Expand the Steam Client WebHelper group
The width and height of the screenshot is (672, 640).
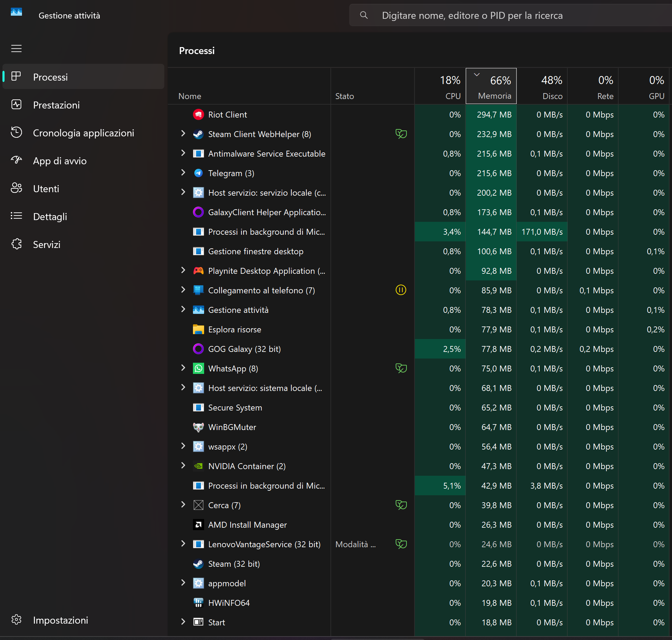183,134
